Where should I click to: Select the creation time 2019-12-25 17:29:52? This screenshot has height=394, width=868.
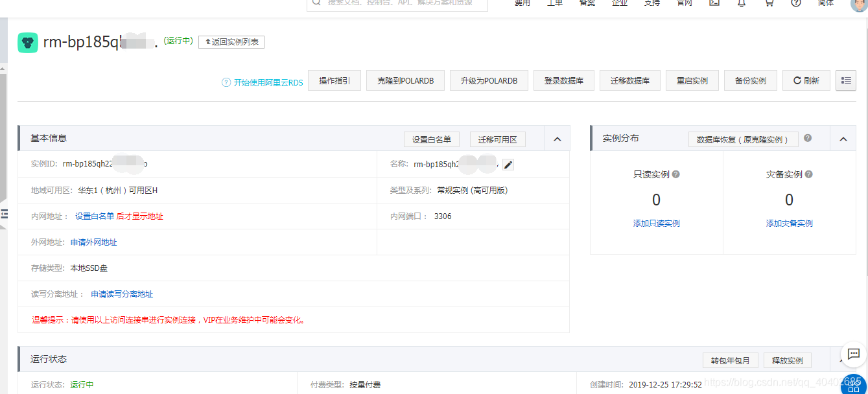pos(665,385)
